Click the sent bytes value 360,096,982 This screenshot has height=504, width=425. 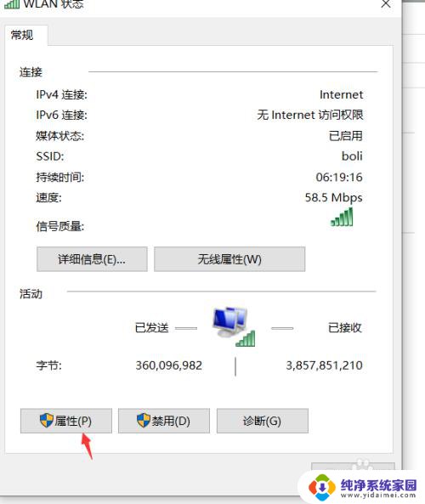[169, 365]
